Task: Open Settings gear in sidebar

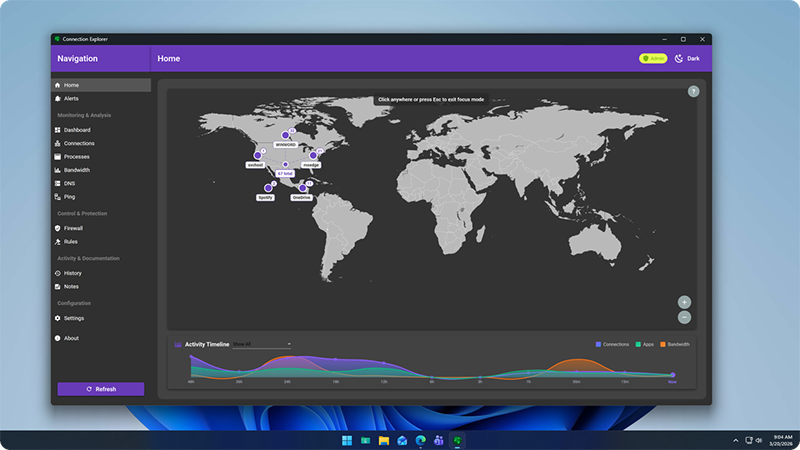Action: [58, 318]
